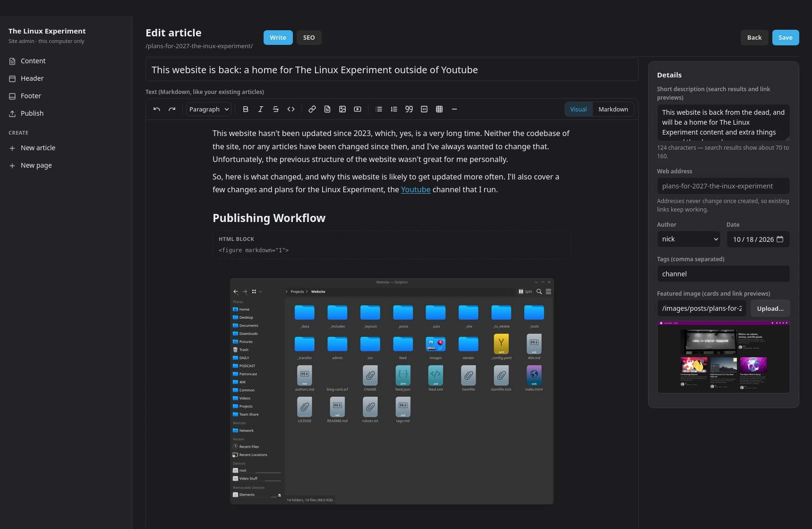Insert a video embed
812x529 pixels.
358,109
